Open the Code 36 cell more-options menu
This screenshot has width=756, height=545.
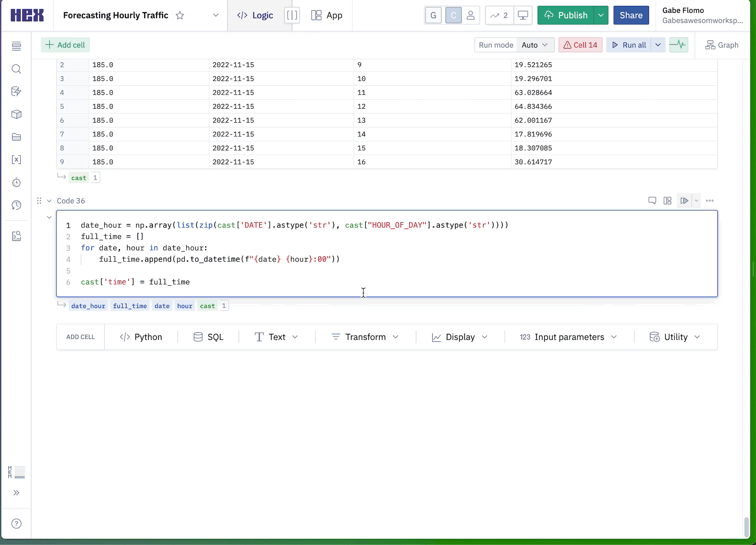click(x=709, y=201)
